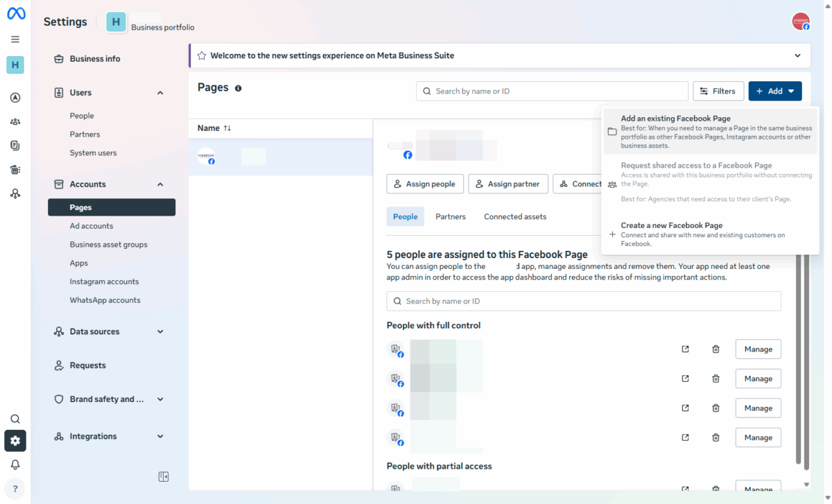Click the Search by name or ID field at top
The image size is (832, 504).
[552, 91]
